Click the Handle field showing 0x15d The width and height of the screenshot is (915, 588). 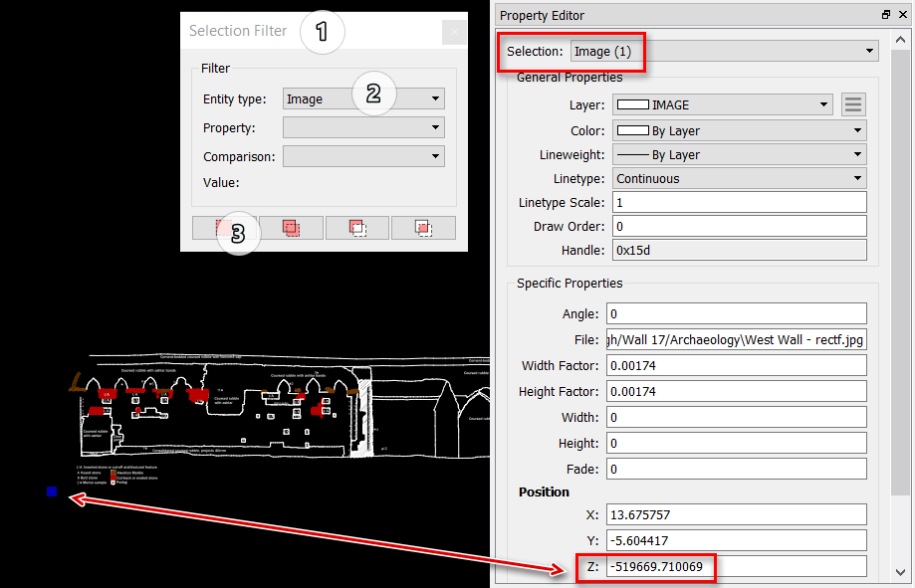coord(740,251)
